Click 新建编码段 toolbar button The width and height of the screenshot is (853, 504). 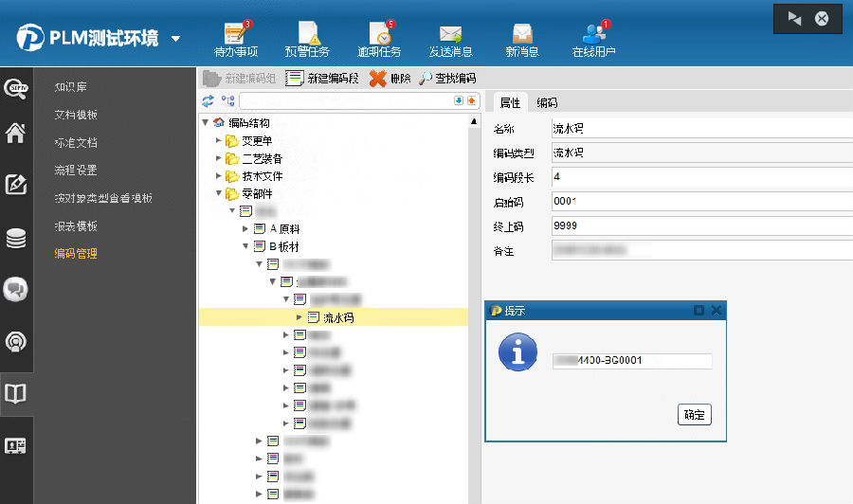coord(320,79)
